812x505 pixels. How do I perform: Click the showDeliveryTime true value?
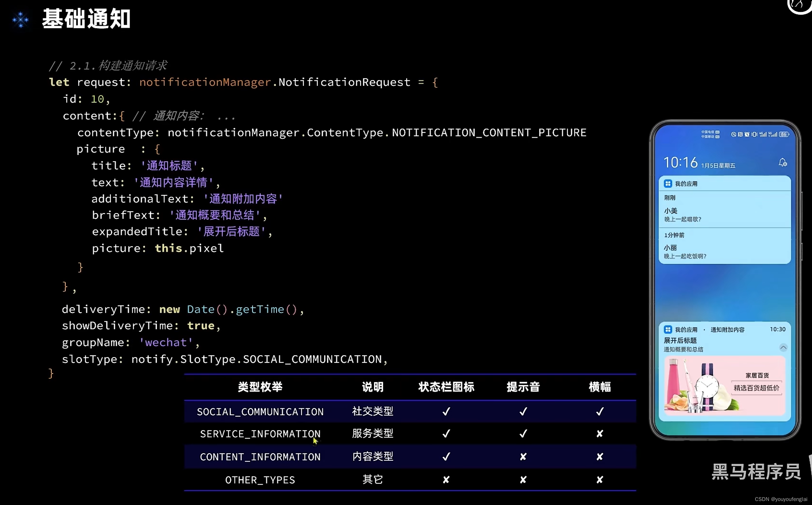pyautogui.click(x=201, y=326)
